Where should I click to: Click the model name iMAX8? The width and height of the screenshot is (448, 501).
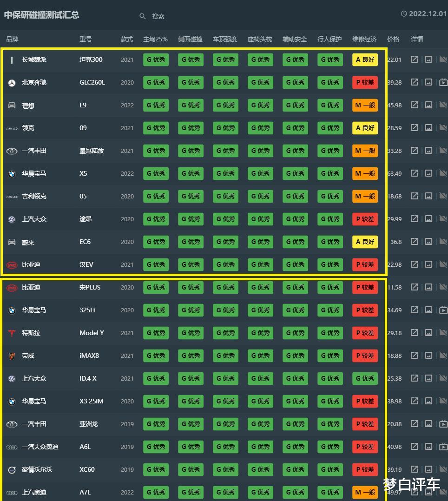[89, 355]
